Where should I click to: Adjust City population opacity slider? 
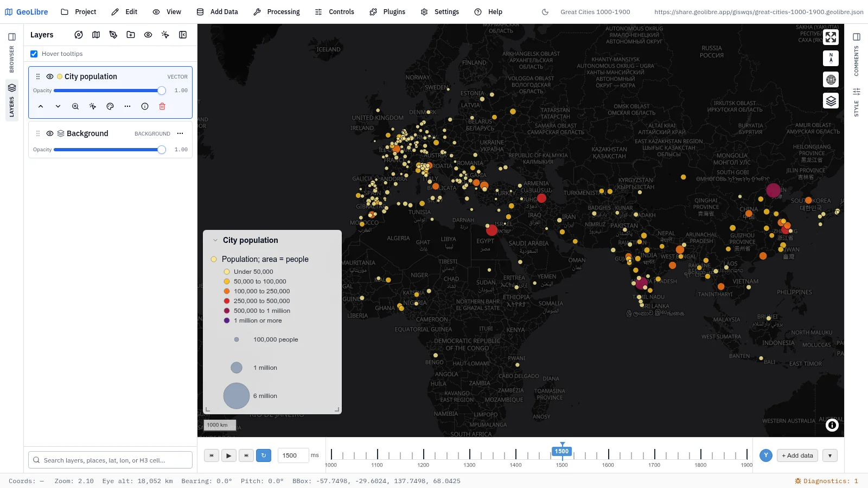(107, 91)
